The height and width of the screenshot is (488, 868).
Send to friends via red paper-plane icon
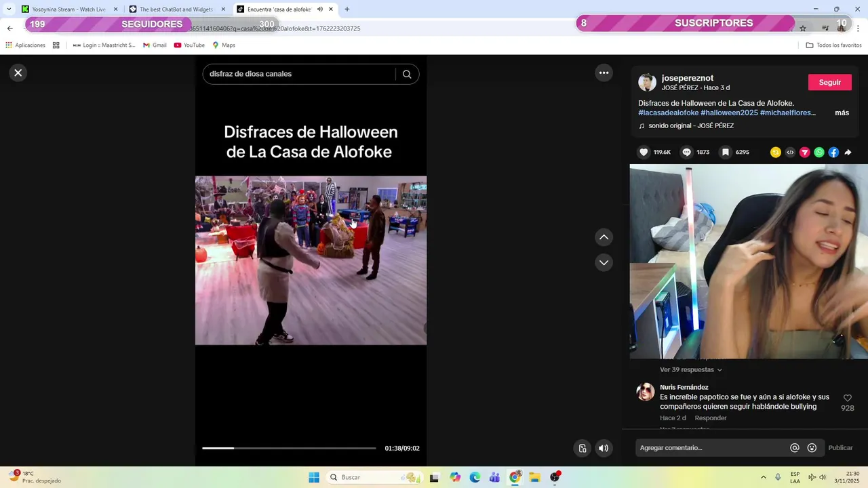pyautogui.click(x=804, y=152)
